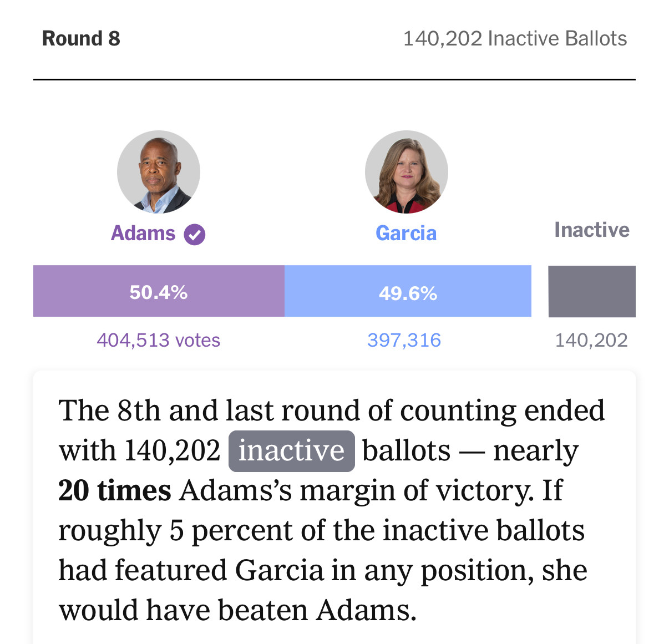Select the blue 49.6% bar segment
This screenshot has width=669, height=644.
pyautogui.click(x=408, y=291)
